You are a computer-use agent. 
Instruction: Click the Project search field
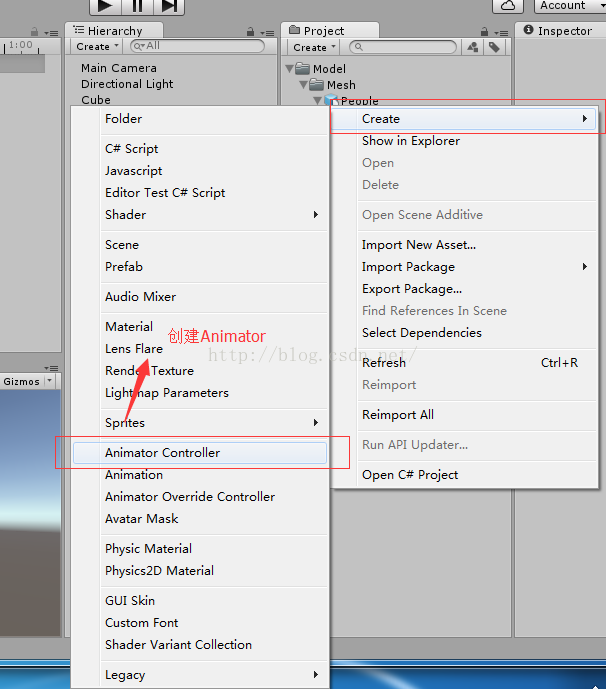tap(403, 47)
